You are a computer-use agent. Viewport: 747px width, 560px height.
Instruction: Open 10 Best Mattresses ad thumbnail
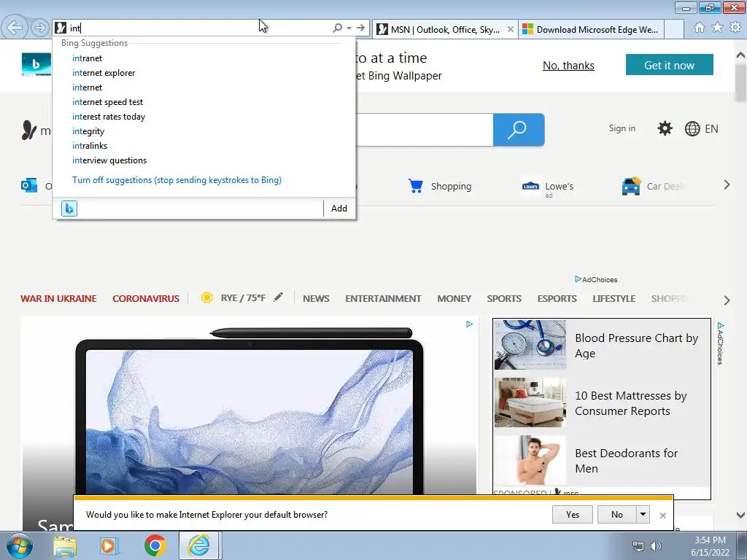(x=530, y=402)
